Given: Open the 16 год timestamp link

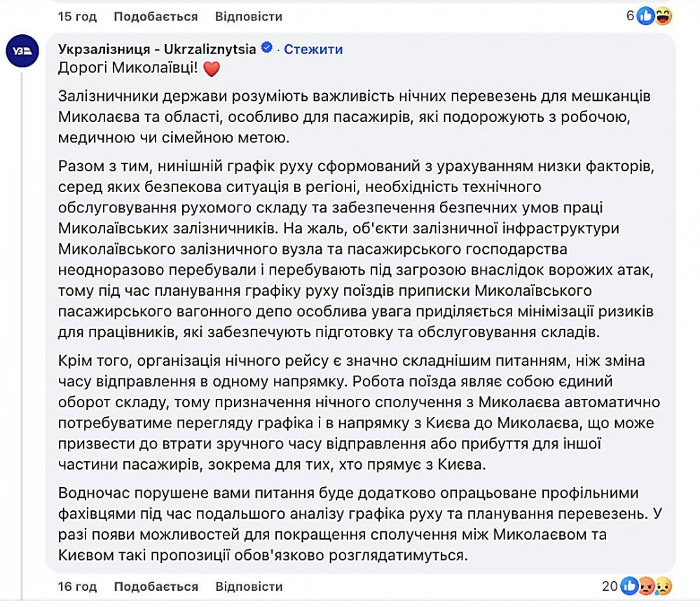Looking at the screenshot, I should tap(77, 587).
